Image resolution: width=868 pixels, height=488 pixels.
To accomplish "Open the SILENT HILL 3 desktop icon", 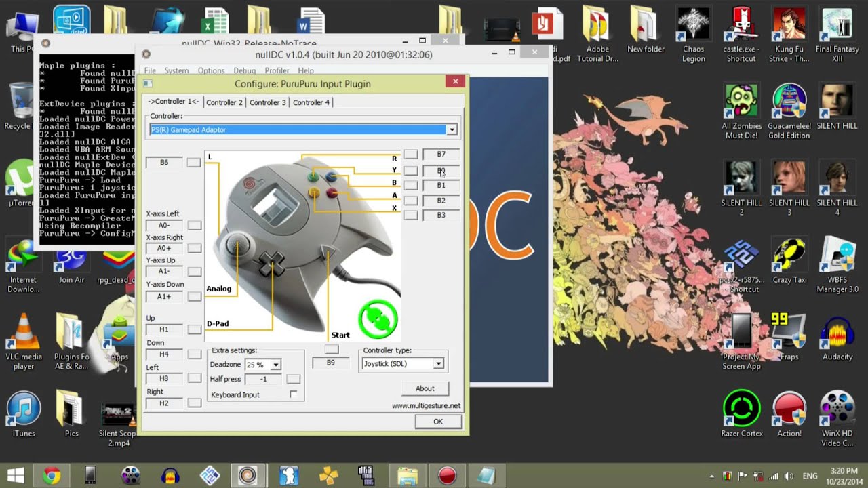I will pos(789,188).
